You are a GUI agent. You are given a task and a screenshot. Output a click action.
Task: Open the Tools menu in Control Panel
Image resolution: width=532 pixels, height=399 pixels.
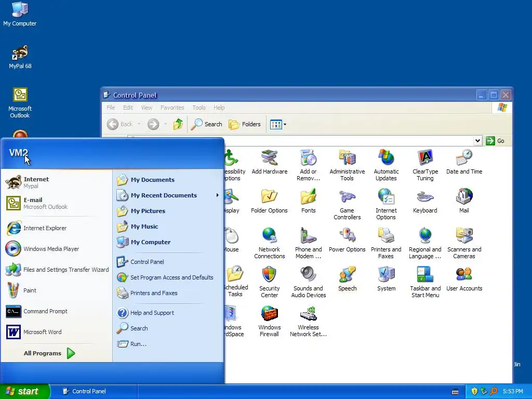pyautogui.click(x=199, y=108)
